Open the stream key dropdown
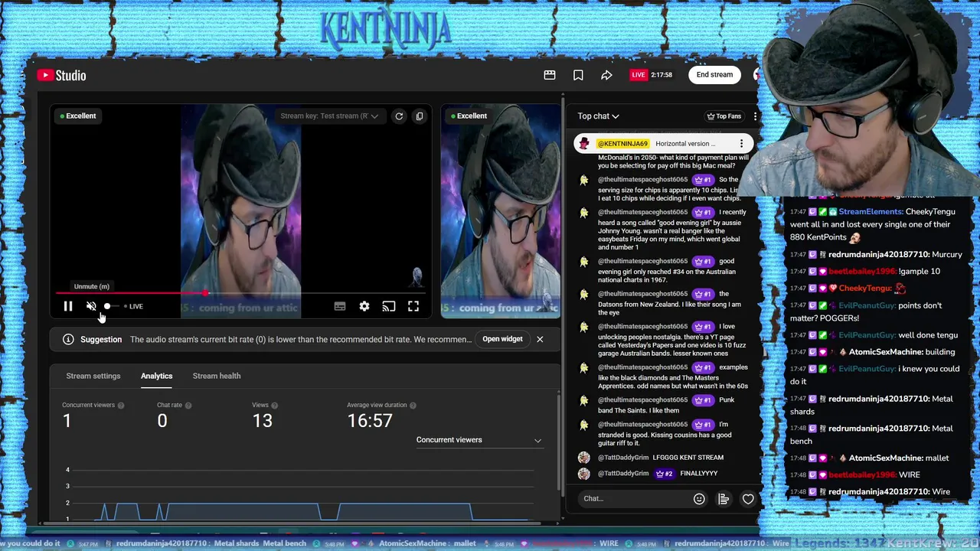Screen dimensions: 980x551 (328, 116)
